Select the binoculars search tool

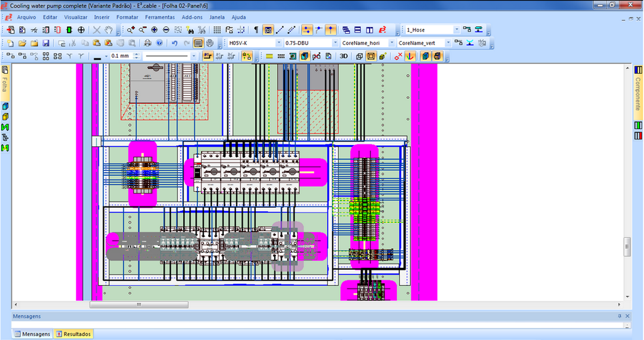(x=188, y=30)
